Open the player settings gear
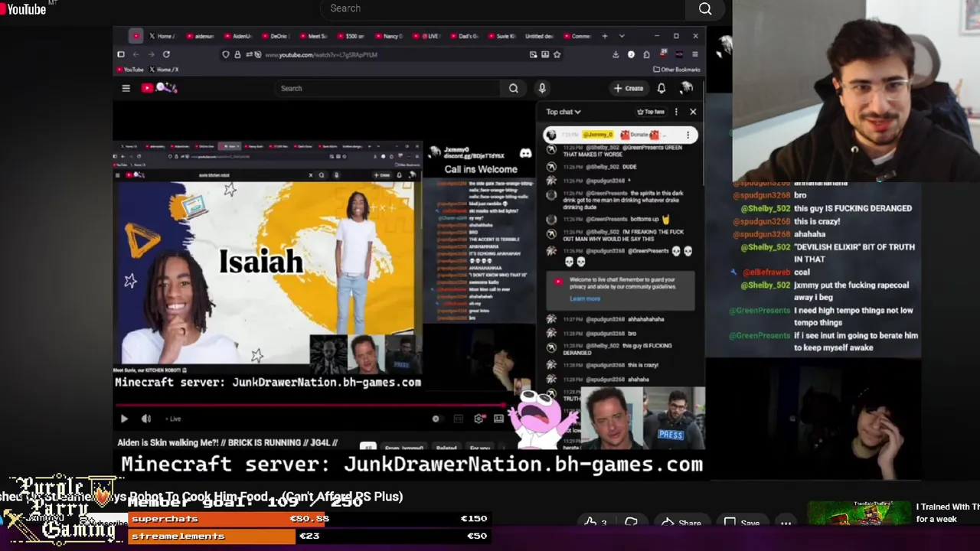 click(x=479, y=419)
